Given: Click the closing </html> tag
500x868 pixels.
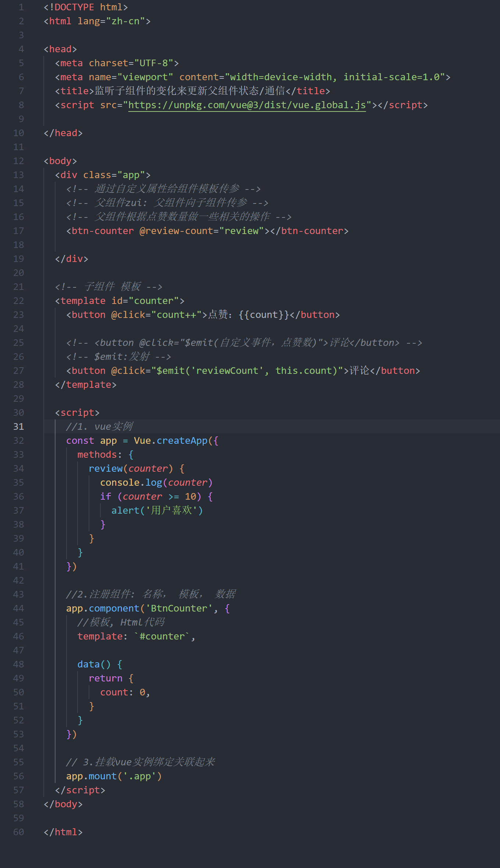Looking at the screenshot, I should pyautogui.click(x=63, y=832).
